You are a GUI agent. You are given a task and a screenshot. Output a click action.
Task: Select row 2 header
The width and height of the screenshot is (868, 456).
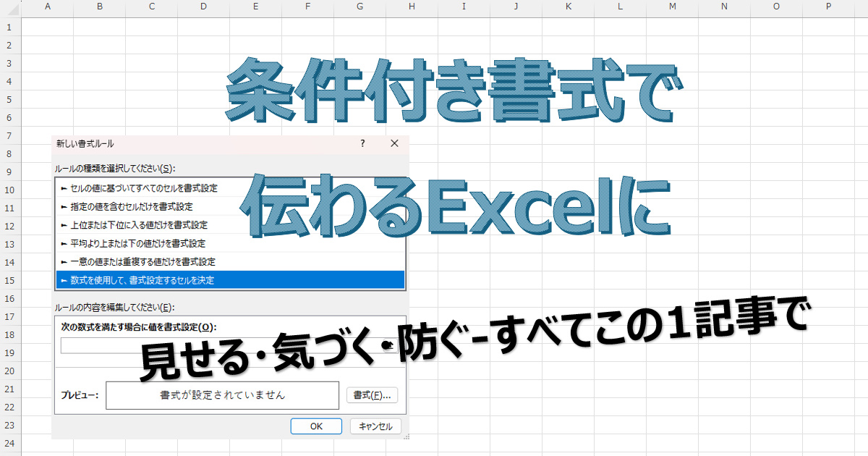(x=10, y=45)
